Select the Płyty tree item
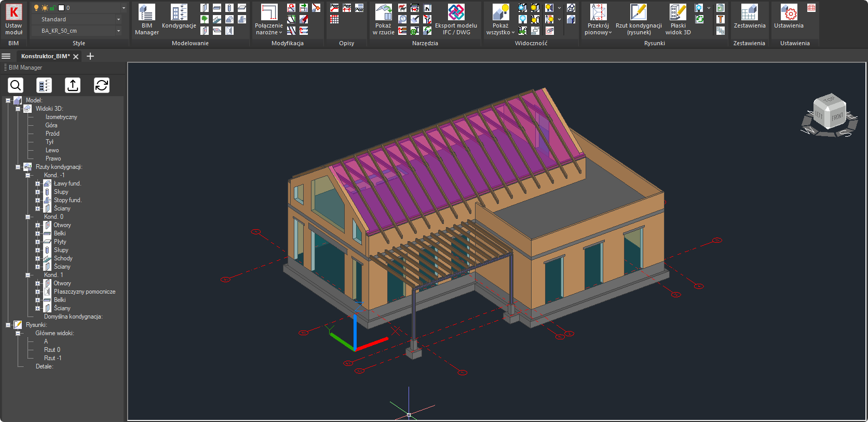The width and height of the screenshot is (868, 422). click(x=60, y=242)
